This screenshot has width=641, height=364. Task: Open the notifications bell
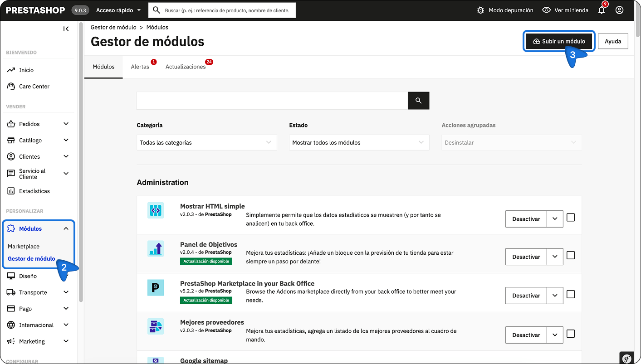(x=602, y=10)
